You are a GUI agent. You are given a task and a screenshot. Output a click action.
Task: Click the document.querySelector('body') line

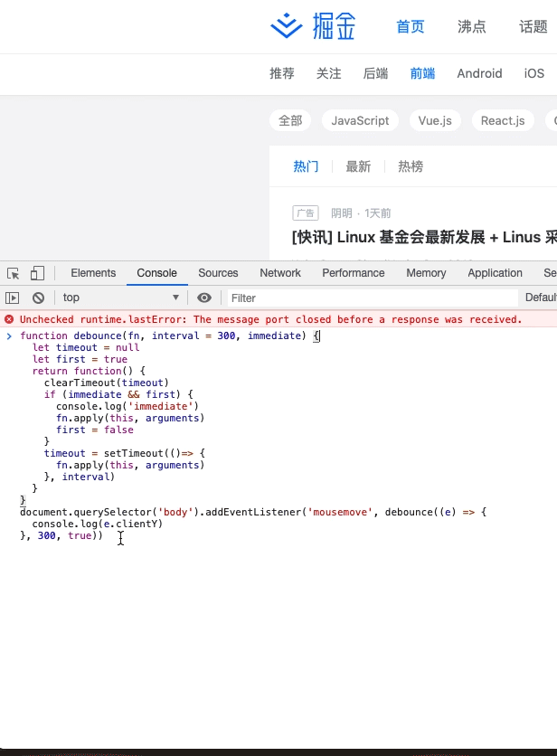[253, 512]
